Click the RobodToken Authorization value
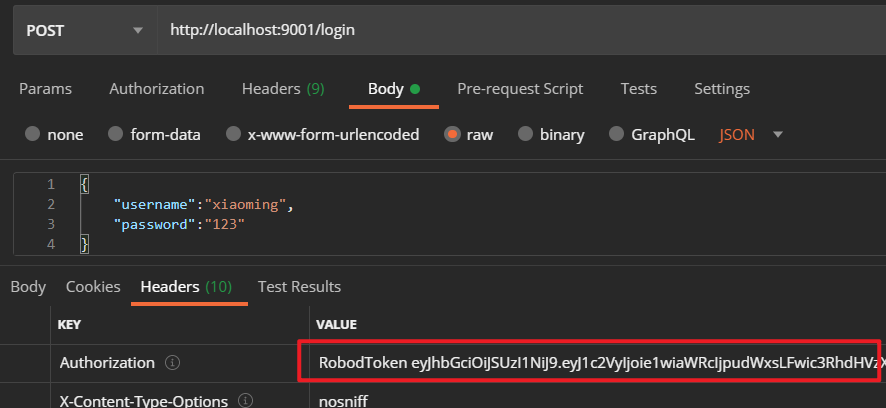 [590, 363]
